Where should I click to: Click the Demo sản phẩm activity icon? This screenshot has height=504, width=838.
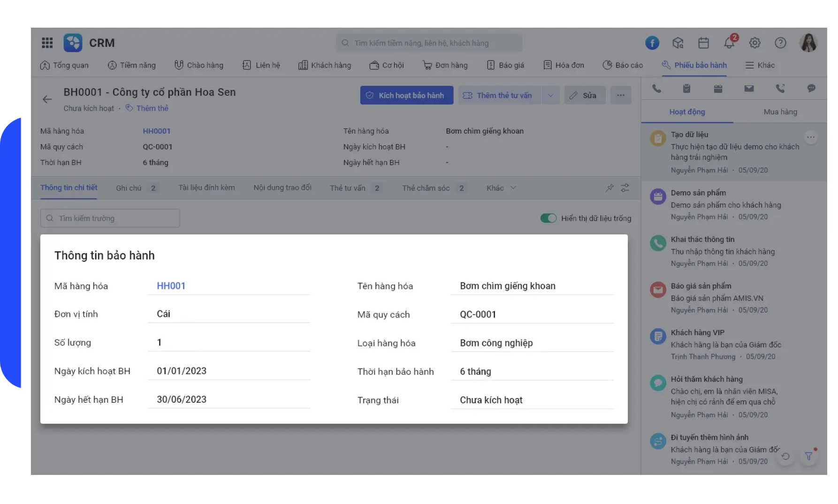click(x=658, y=196)
